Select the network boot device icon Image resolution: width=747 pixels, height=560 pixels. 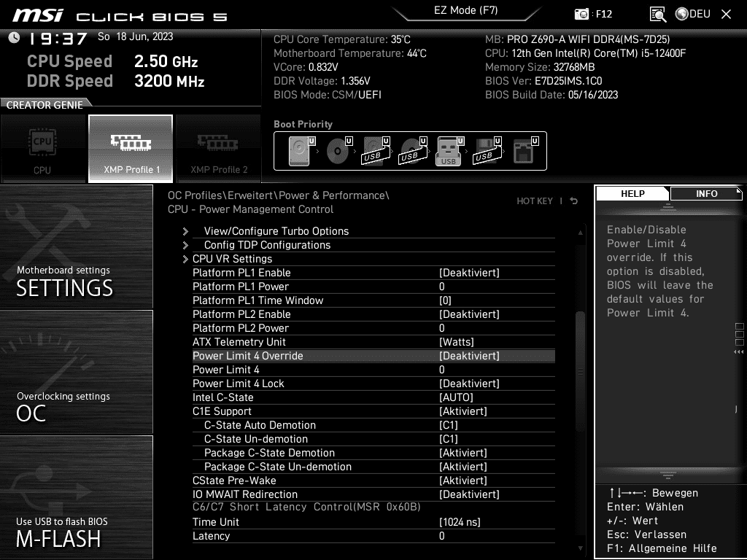525,151
